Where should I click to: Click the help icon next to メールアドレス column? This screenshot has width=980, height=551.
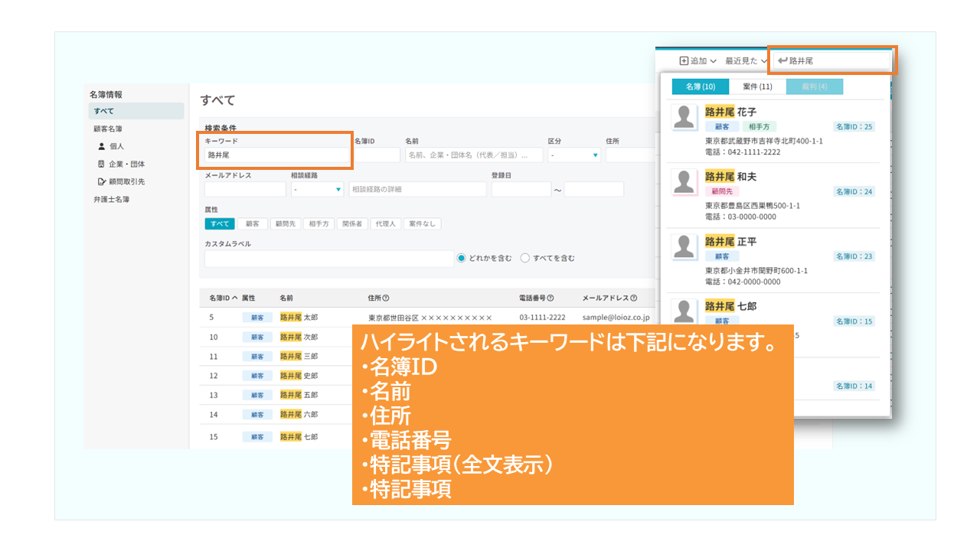[x=632, y=298]
